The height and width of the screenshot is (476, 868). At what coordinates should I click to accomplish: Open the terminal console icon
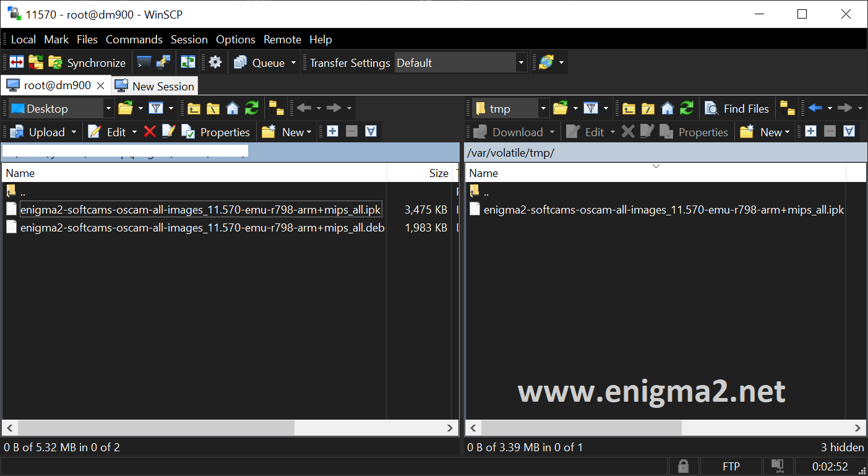click(x=144, y=63)
